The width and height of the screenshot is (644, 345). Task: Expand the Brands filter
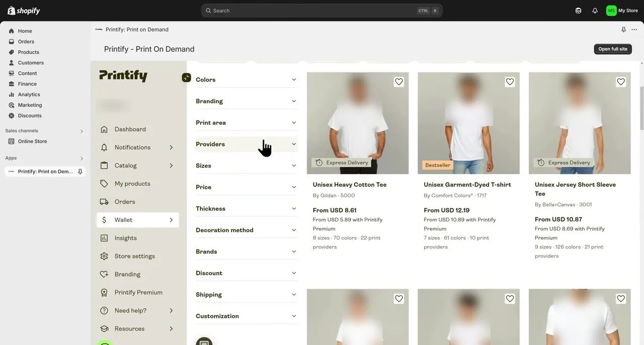pos(247,252)
